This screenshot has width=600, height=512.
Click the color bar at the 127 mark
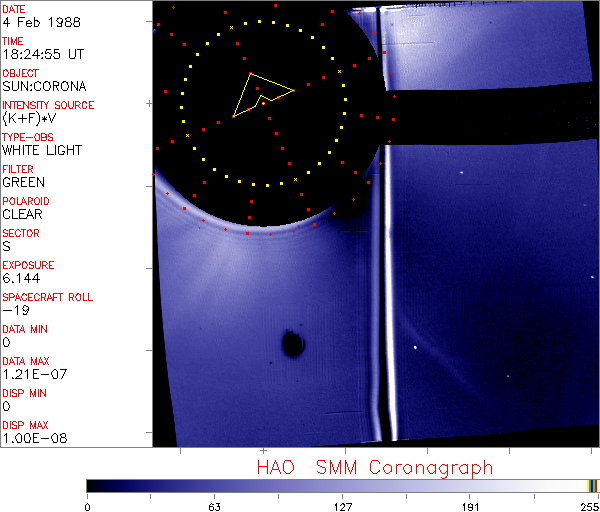342,485
